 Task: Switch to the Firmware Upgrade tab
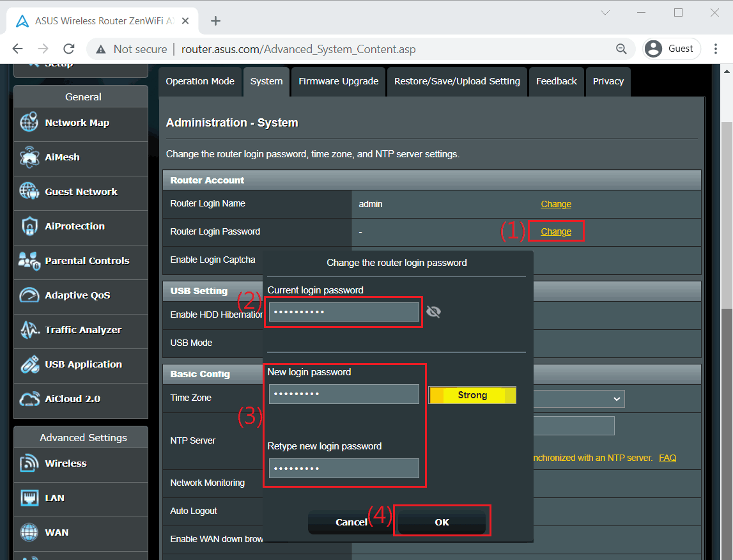click(x=338, y=82)
